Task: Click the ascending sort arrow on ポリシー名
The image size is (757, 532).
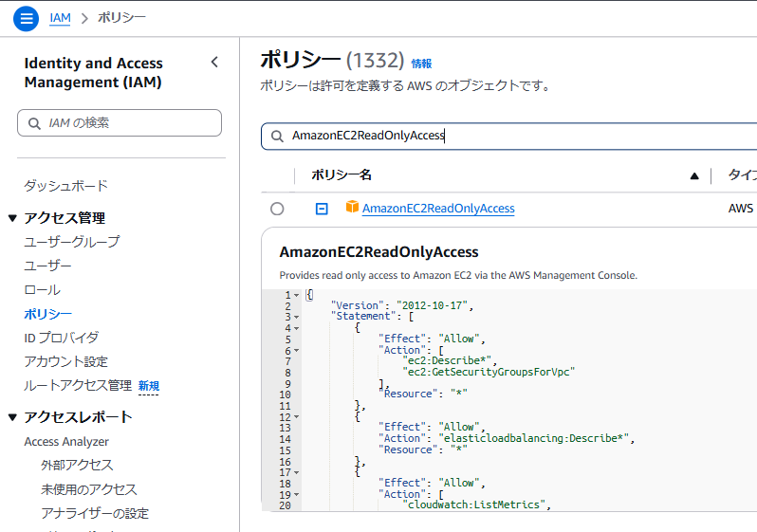Action: tap(694, 176)
